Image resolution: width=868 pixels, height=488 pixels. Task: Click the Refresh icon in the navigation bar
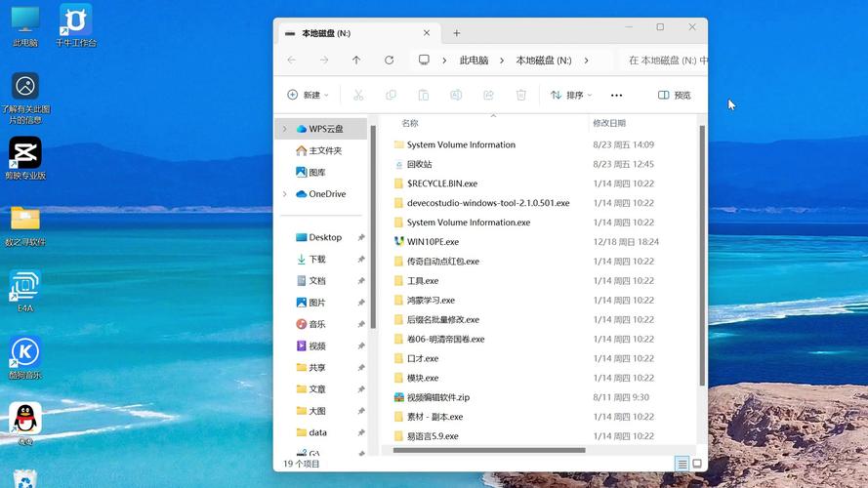[389, 60]
